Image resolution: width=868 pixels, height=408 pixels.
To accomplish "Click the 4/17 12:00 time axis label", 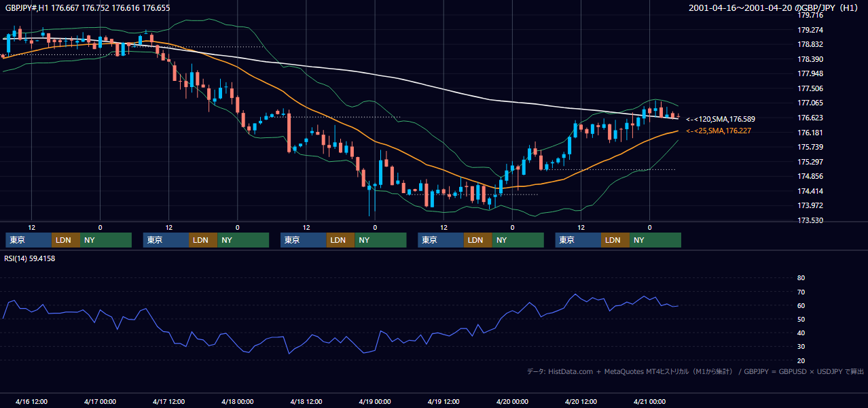I will pyautogui.click(x=168, y=401).
